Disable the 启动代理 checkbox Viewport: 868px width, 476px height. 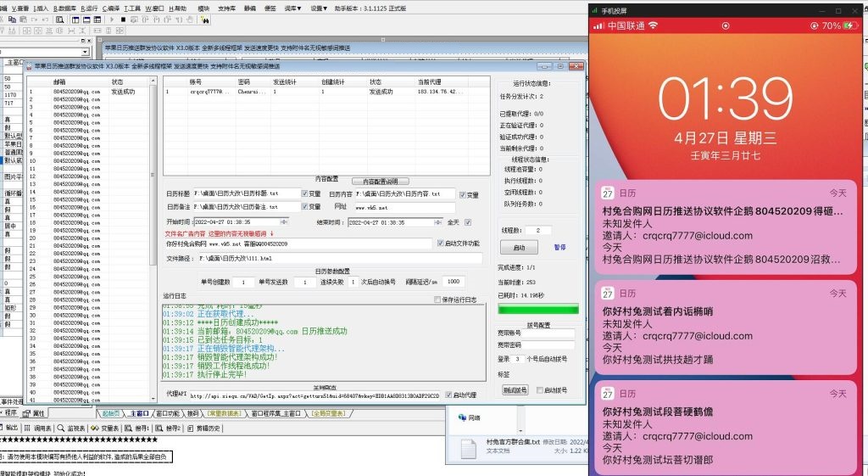[448, 395]
